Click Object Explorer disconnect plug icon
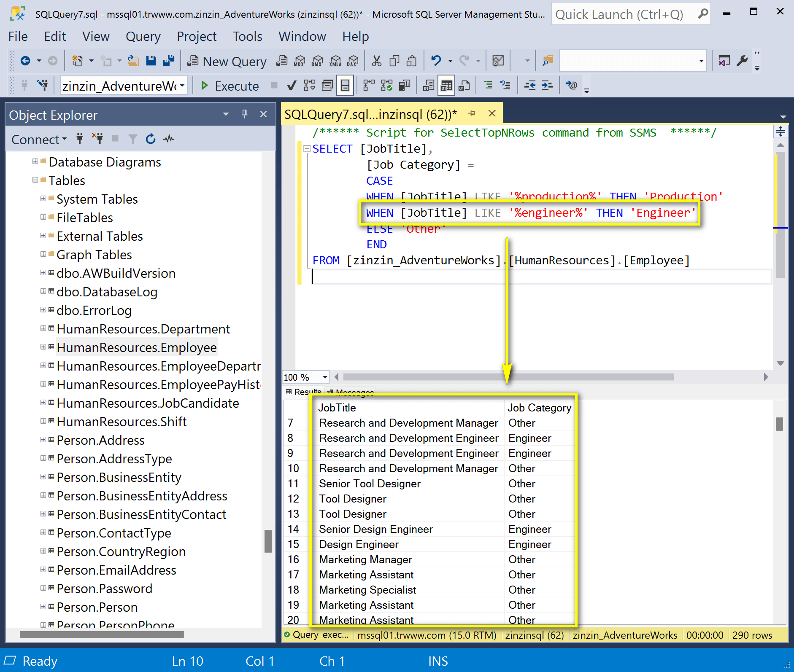This screenshot has height=672, width=794. click(97, 139)
